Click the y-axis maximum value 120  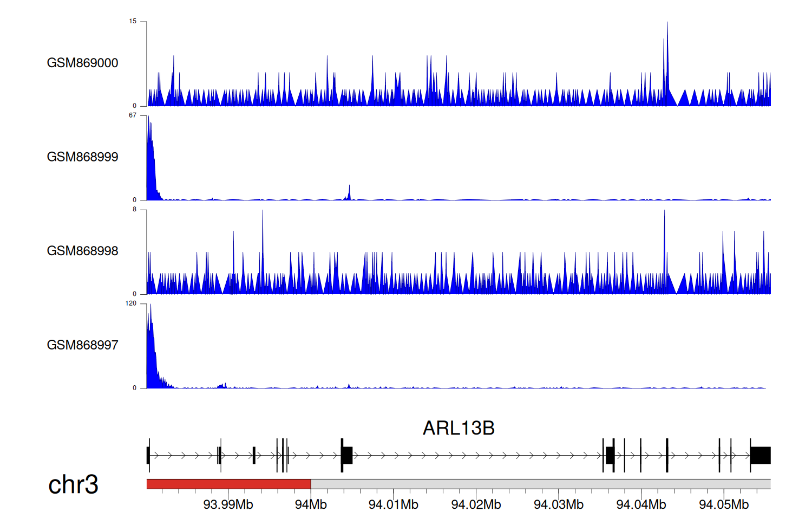[131, 303]
